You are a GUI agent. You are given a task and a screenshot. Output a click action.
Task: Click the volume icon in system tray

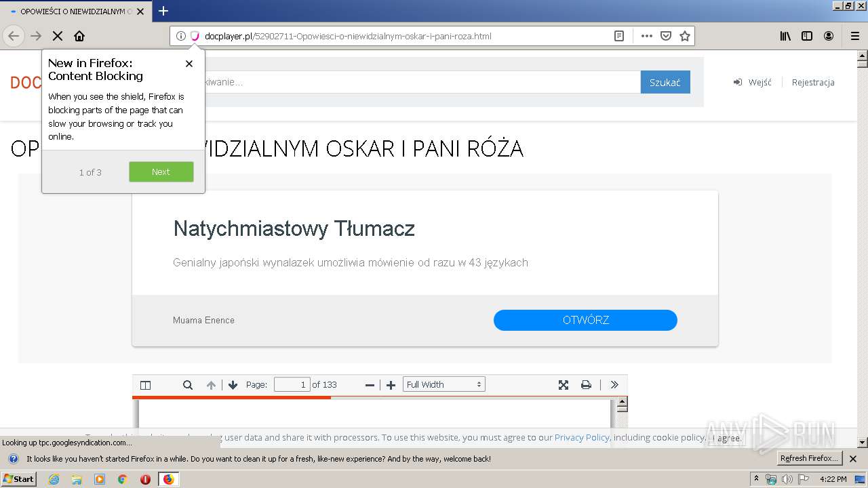(x=787, y=479)
